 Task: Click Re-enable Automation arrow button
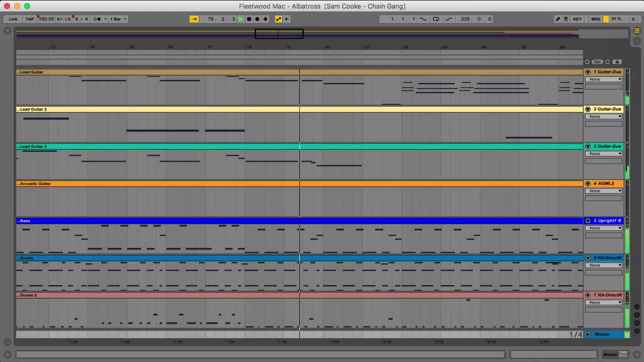287,19
